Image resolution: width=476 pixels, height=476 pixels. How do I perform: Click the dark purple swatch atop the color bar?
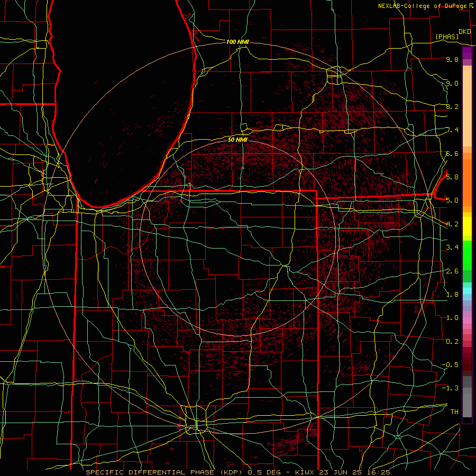[467, 50]
